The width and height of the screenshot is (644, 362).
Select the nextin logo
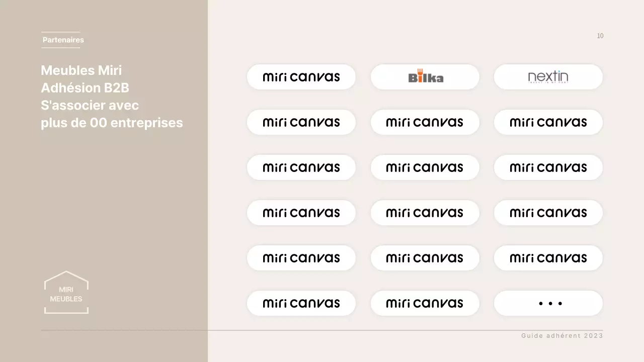click(x=548, y=77)
